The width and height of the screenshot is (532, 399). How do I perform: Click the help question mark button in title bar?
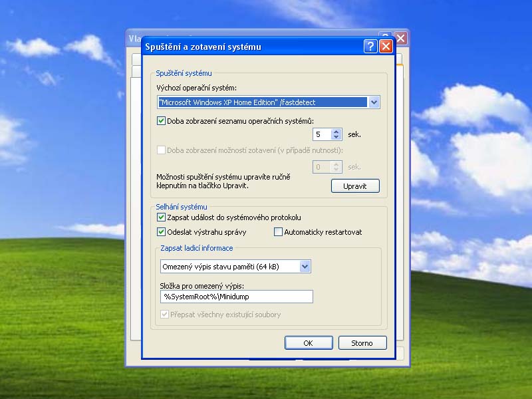[x=370, y=47]
